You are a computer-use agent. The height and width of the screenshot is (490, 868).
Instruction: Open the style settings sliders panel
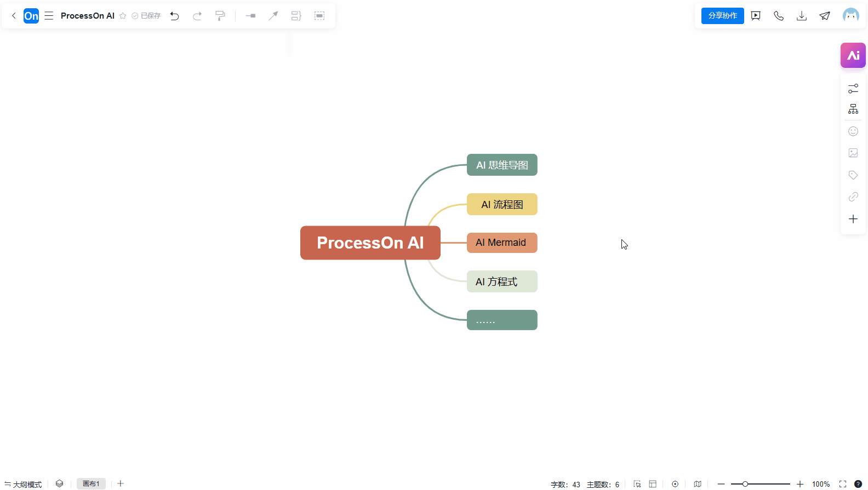tap(853, 88)
